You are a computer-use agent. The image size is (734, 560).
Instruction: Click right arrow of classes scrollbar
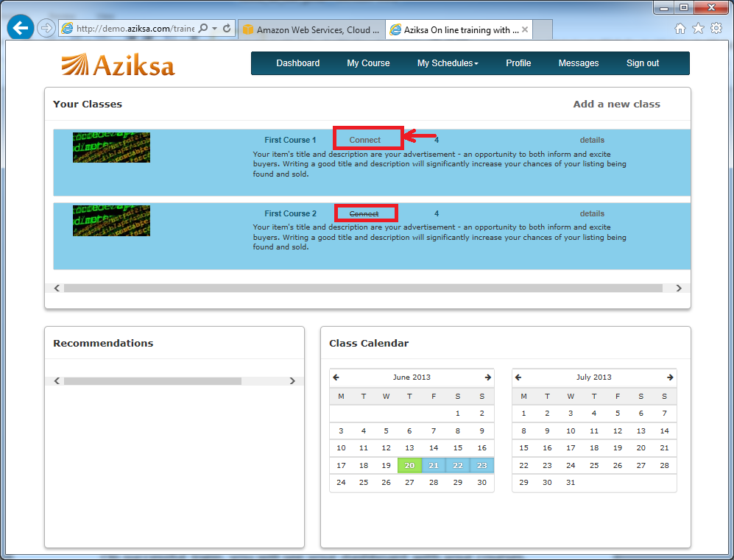[679, 288]
